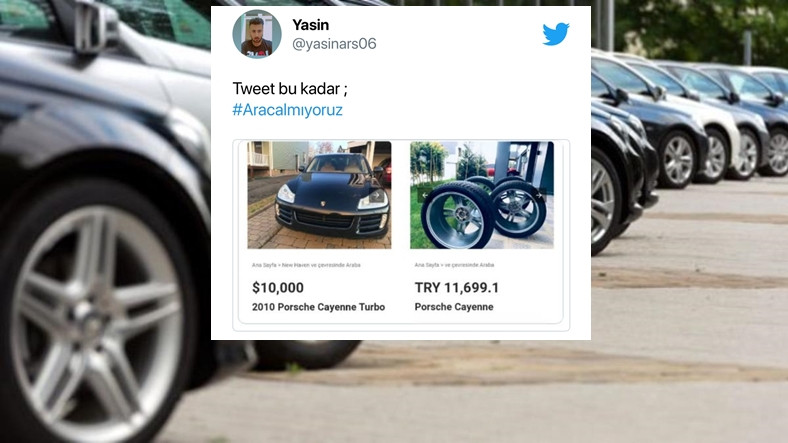788x443 pixels.
Task: Select the TRY 11,699.1 price text
Action: coord(457,288)
